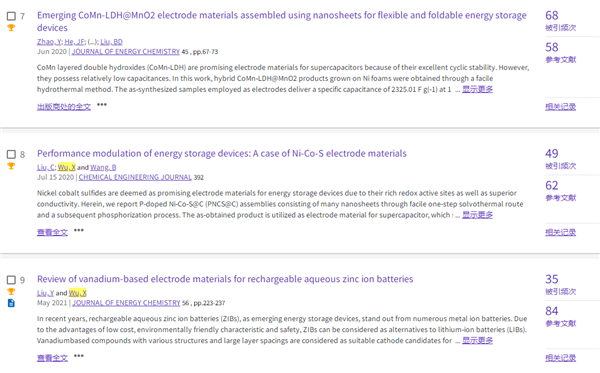Expand the vanadium-based review abstract
Screen dimensions: 600x373
pyautogui.click(x=477, y=340)
